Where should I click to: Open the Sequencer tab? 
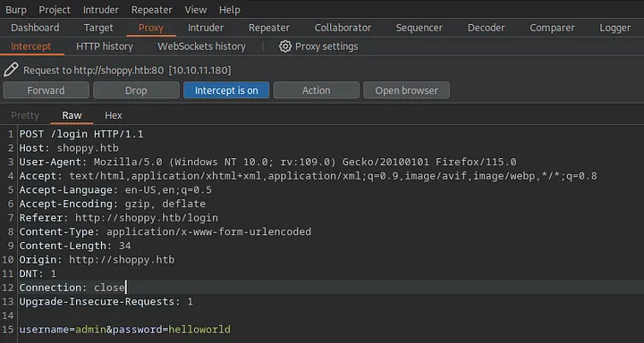click(x=419, y=28)
